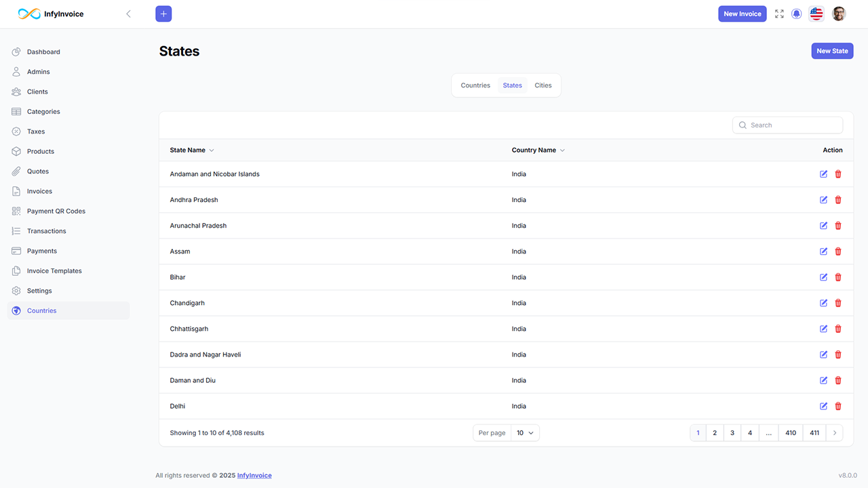
Task: Open the Clients section
Action: 39,91
